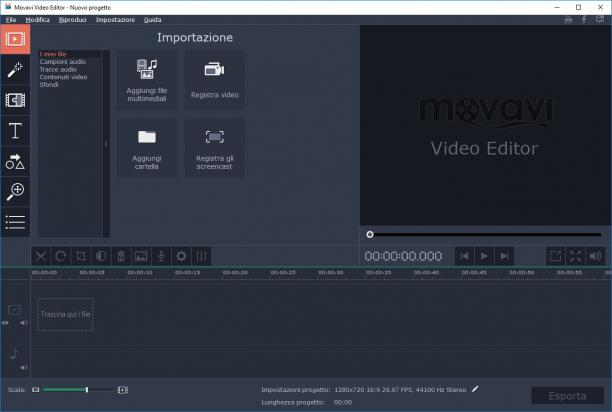This screenshot has height=412, width=612.
Task: Click the 00:00:30 timeline ruler mark
Action: (331, 273)
